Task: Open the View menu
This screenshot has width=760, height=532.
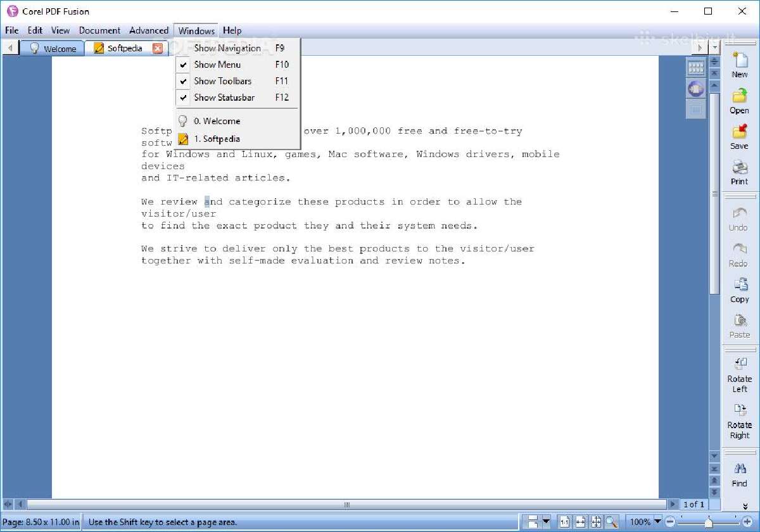Action: pyautogui.click(x=61, y=30)
